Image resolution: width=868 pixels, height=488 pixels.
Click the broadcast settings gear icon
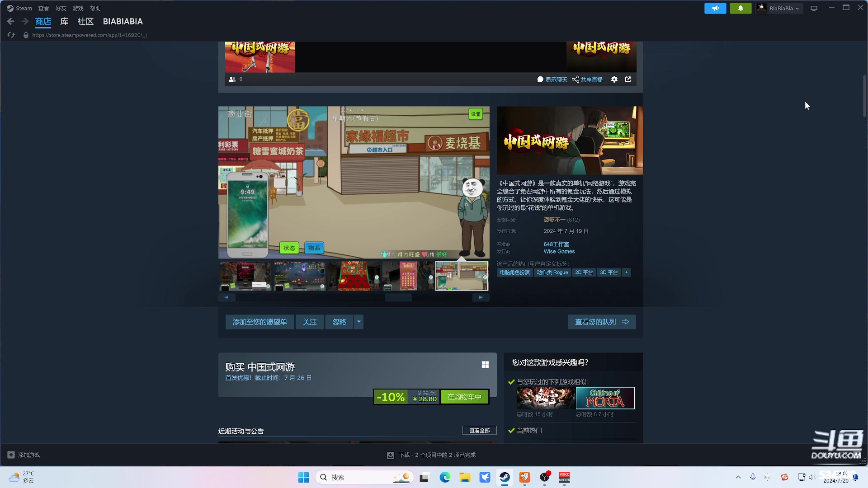click(x=614, y=80)
